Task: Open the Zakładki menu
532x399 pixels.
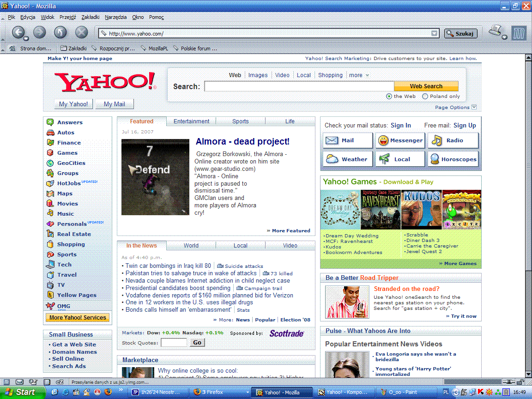Action: tap(90, 17)
